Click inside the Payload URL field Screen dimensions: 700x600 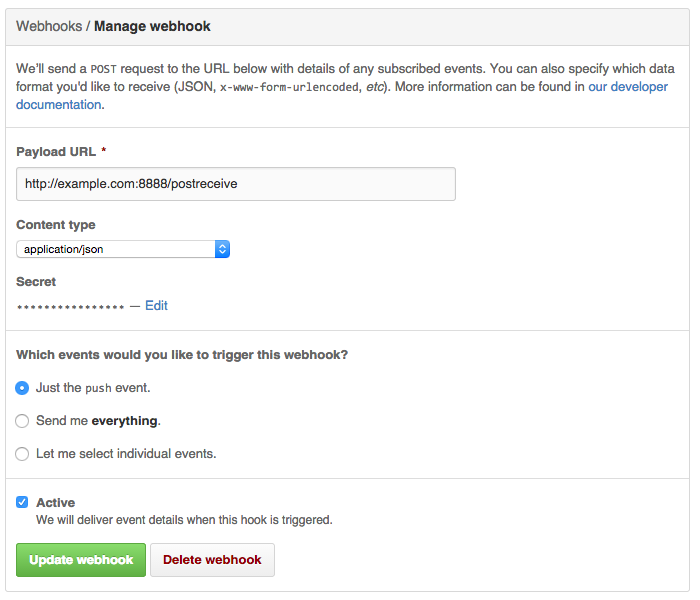coord(236,184)
